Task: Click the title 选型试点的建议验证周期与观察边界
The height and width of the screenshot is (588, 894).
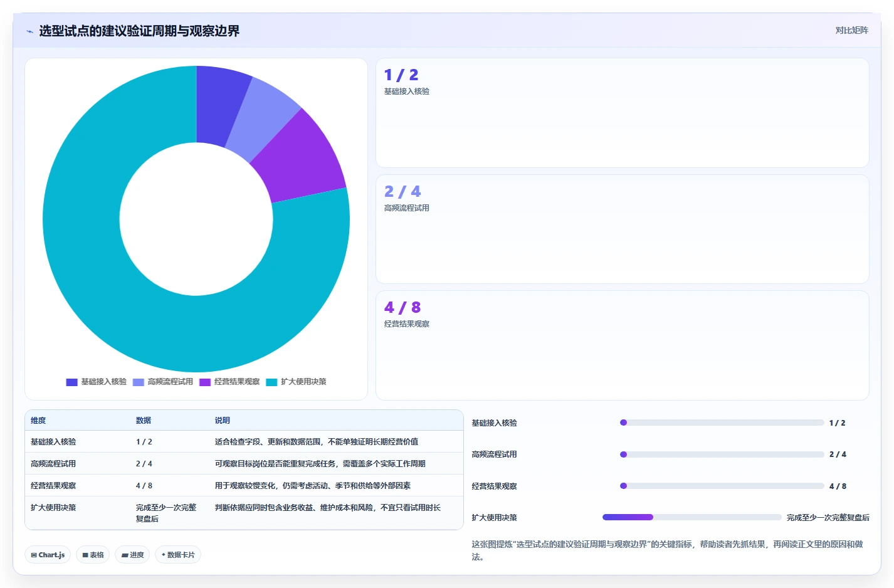Action: coord(139,31)
